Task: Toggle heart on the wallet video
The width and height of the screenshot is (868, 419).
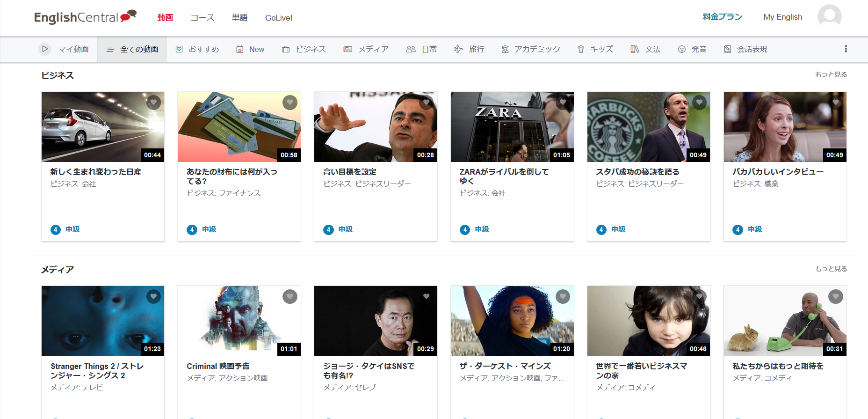Action: tap(290, 103)
